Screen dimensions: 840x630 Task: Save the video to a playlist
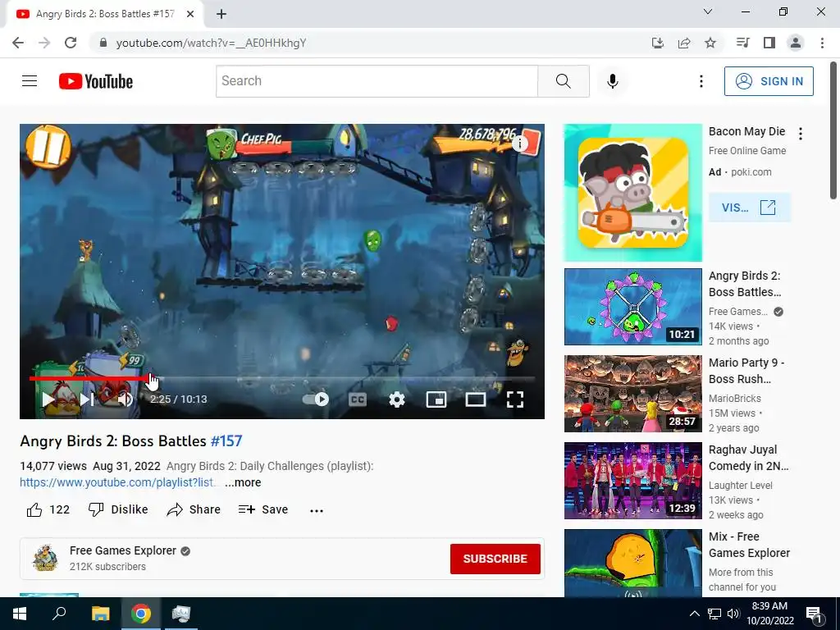[263, 509]
